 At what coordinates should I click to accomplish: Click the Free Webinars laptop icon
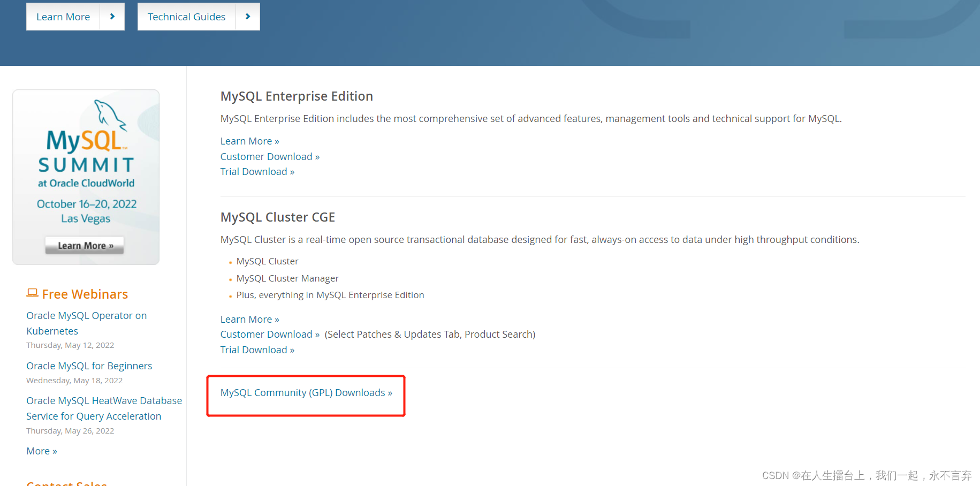(32, 293)
